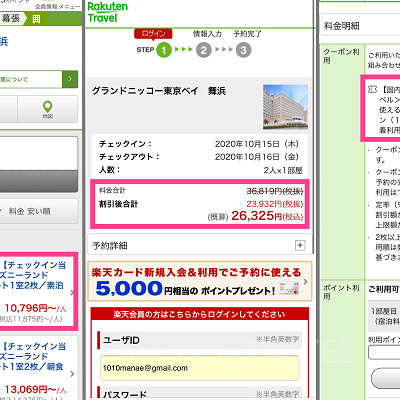This screenshot has height=400, width=400.
Task: Click the 料金明細 header
Action: [x=342, y=26]
